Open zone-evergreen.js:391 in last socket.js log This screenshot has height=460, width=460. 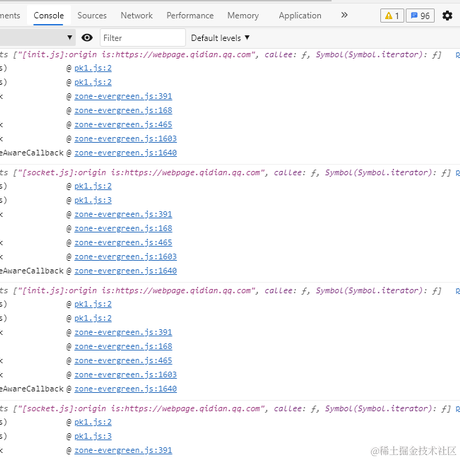[x=123, y=450]
